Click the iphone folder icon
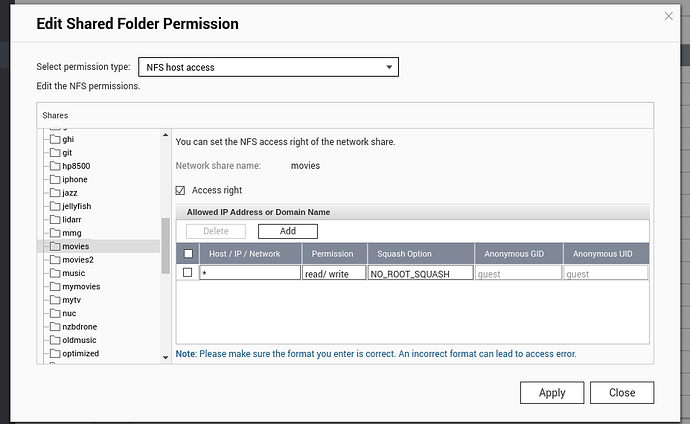 (x=54, y=179)
